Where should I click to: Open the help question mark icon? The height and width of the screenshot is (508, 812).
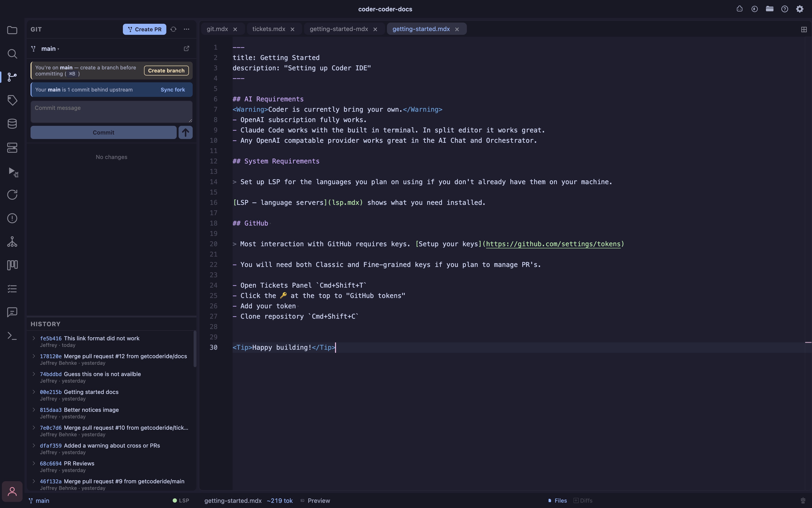[x=785, y=9]
